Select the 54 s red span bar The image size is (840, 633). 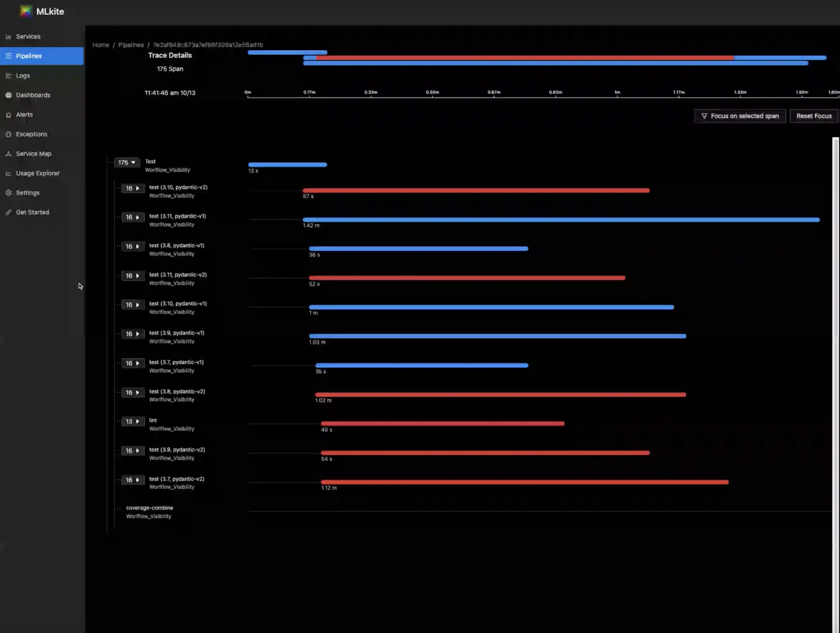(486, 453)
